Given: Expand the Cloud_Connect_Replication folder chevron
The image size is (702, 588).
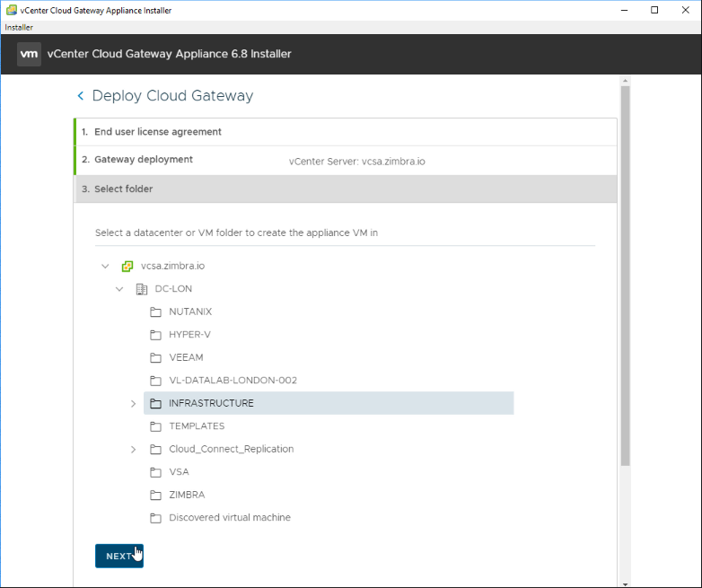Looking at the screenshot, I should [x=133, y=449].
